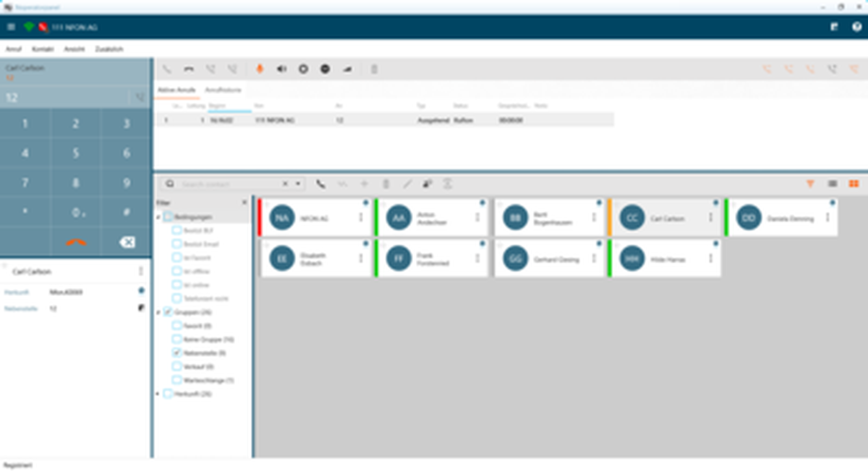Image resolution: width=868 pixels, height=471 pixels.
Task: Call selected contact using the phone icon
Action: pos(320,184)
